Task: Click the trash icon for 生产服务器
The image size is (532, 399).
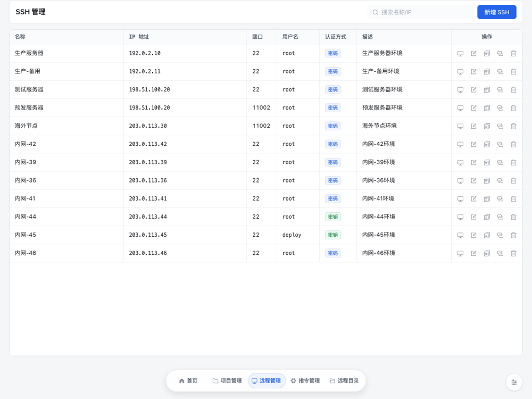Action: point(514,54)
